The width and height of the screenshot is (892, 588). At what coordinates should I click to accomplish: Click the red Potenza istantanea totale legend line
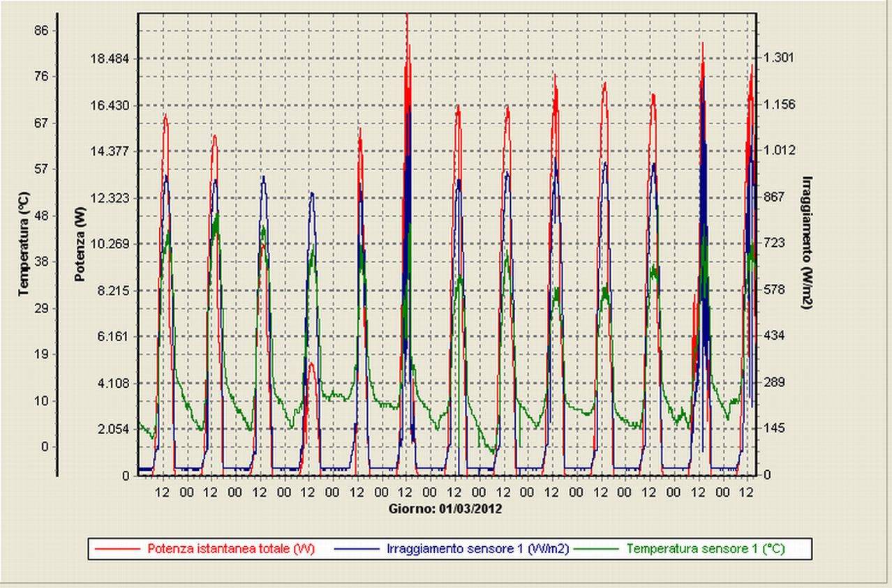tap(118, 549)
